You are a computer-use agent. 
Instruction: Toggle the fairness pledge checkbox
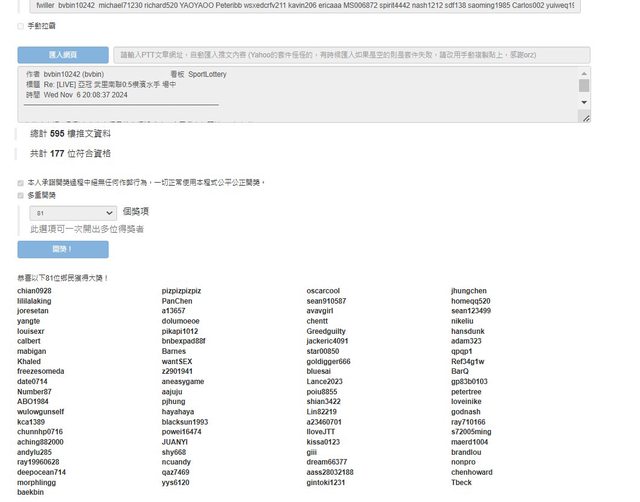click(x=22, y=183)
